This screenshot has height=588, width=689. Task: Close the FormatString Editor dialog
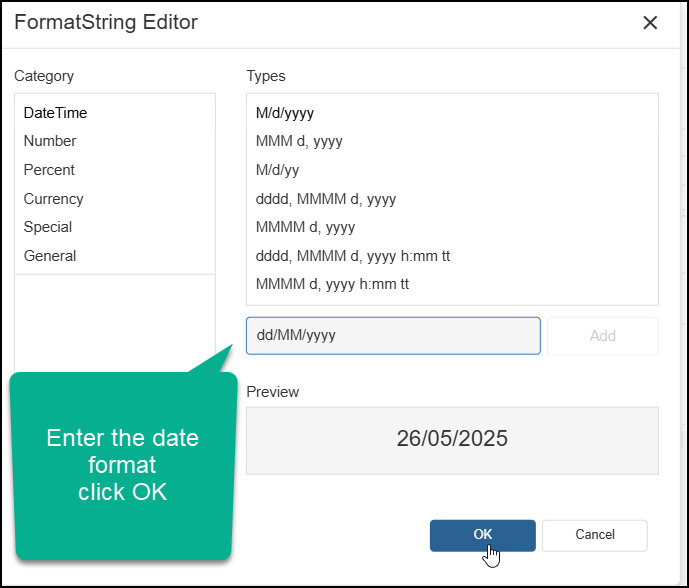650,23
